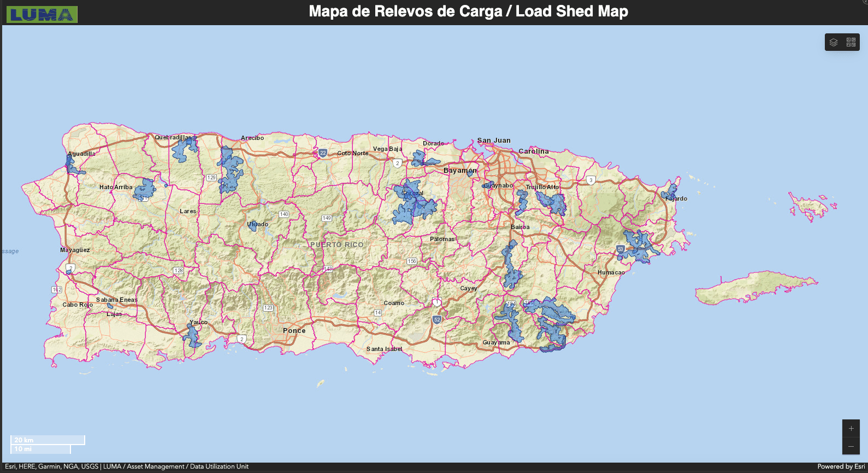
Task: Select the load shed zone at Fajardo
Action: (x=670, y=192)
